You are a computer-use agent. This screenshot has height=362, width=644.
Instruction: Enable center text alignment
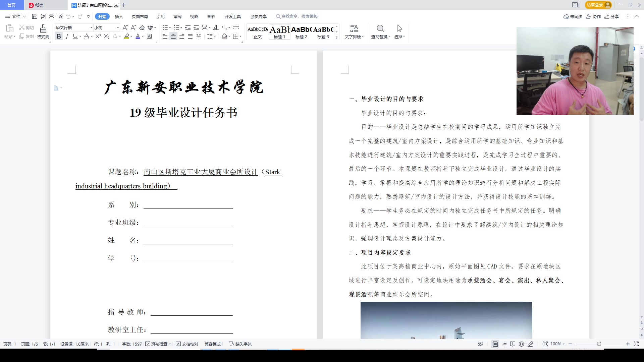pyautogui.click(x=173, y=37)
